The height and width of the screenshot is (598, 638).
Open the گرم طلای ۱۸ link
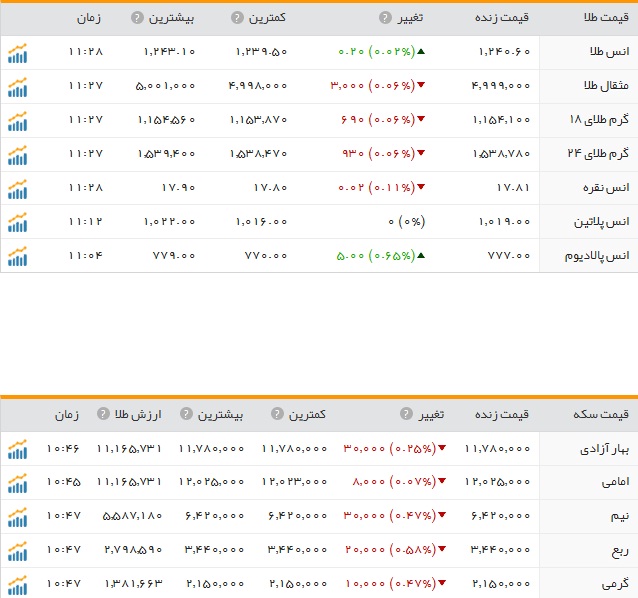599,120
